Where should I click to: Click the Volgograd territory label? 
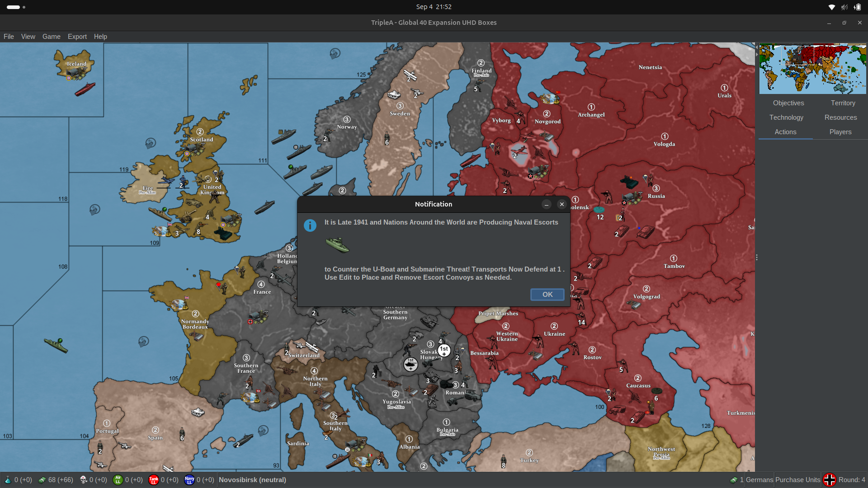(646, 297)
